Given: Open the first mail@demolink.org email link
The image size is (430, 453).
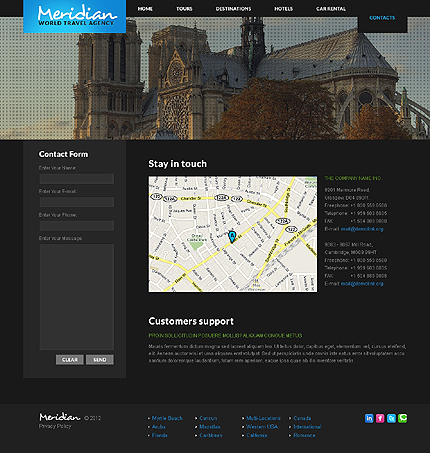Looking at the screenshot, I should point(362,229).
